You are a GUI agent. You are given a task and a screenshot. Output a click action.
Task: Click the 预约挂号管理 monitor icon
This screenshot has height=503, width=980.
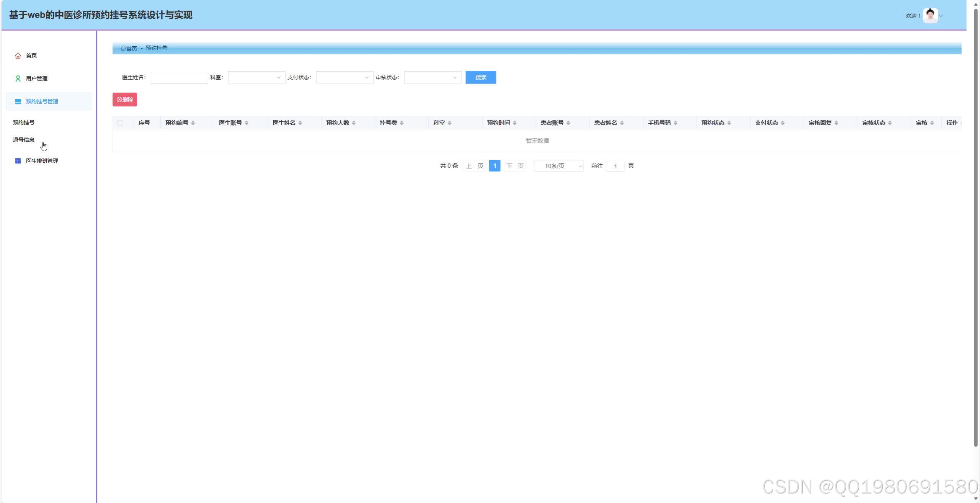point(18,101)
